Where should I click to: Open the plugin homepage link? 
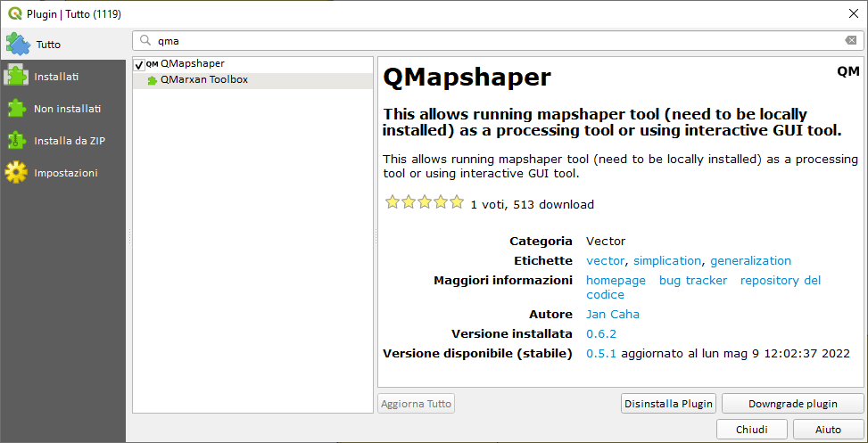point(616,281)
